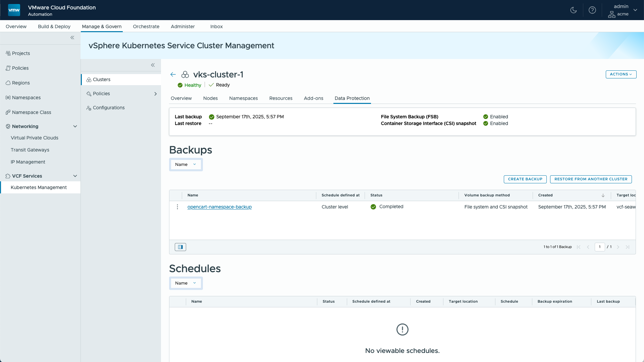Collapse the Clusters secondary panel

153,65
